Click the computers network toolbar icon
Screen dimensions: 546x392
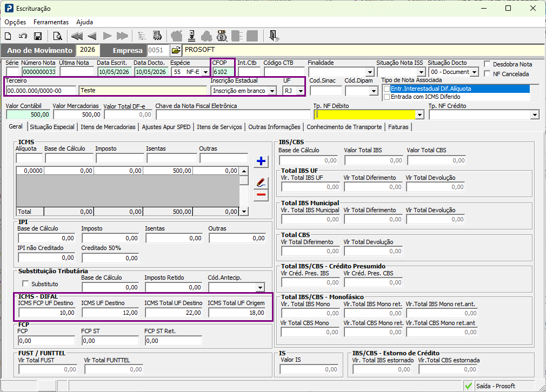tap(157, 36)
